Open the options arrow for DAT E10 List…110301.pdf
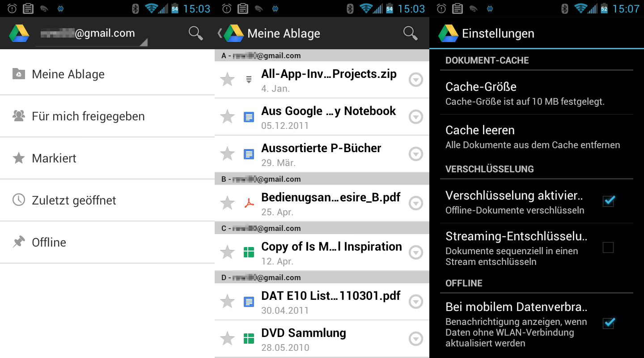Screen dimensions: 644x358 [416, 302]
